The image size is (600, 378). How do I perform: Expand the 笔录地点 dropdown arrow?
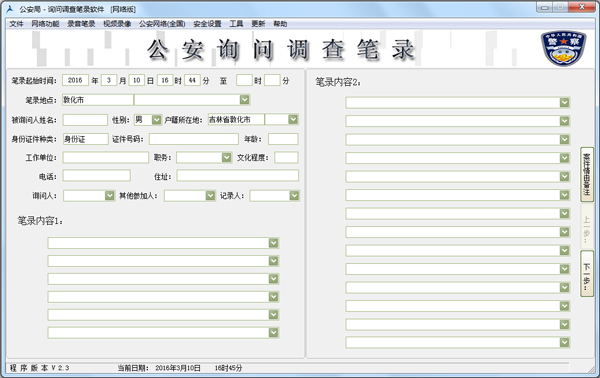pyautogui.click(x=245, y=100)
